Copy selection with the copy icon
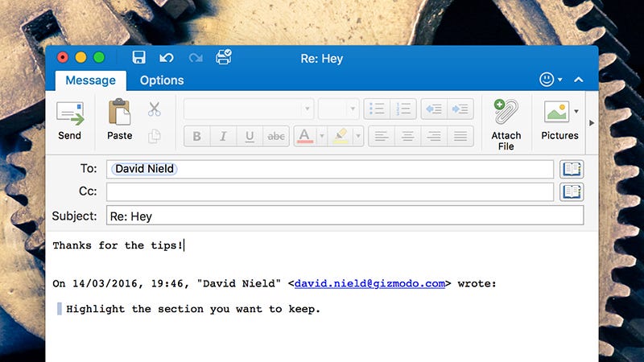Viewport: 644px width, 362px height. pos(154,136)
